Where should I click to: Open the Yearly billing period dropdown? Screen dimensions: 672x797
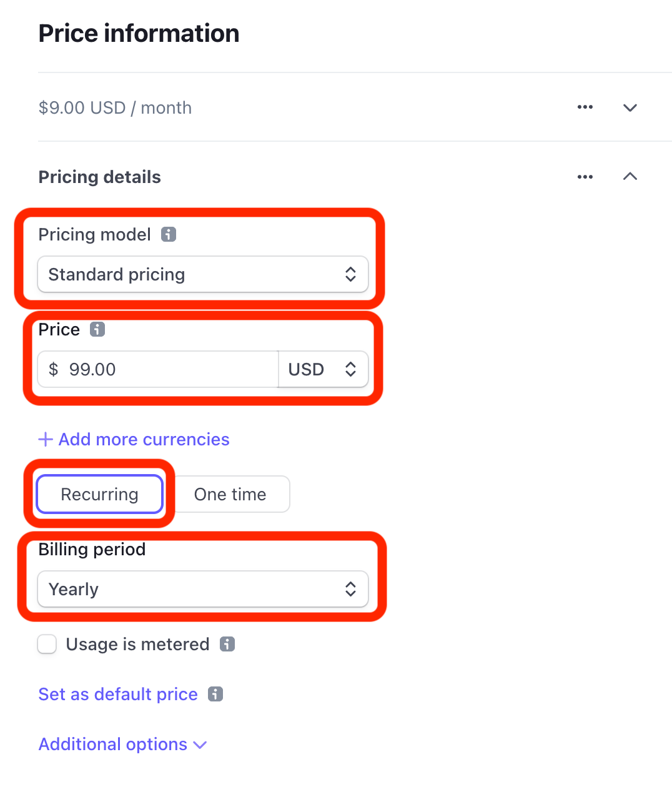tap(203, 589)
